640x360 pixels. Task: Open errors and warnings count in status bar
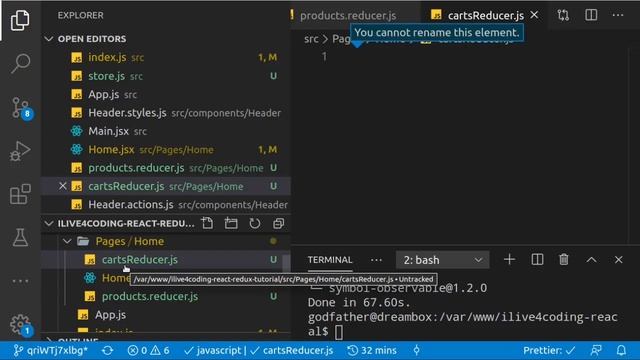click(x=148, y=351)
